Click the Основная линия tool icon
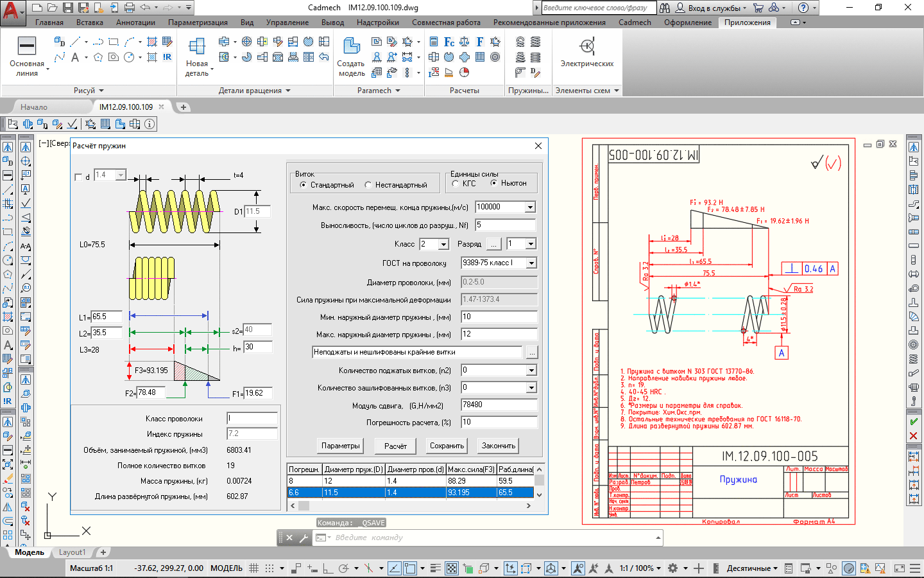This screenshot has width=924, height=578. coord(26,46)
